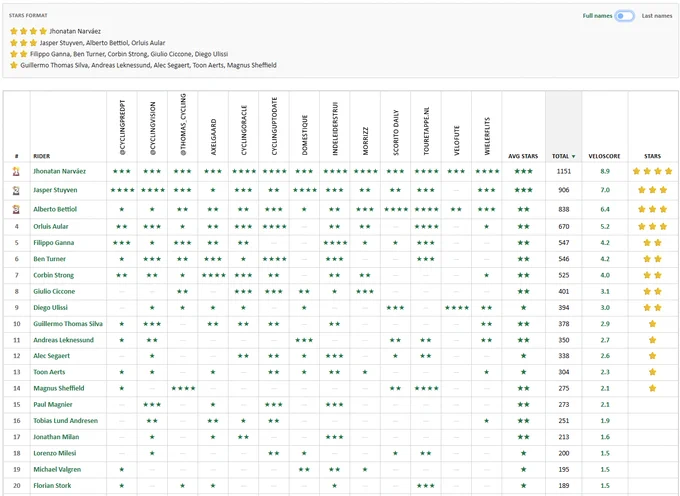680x496 pixels.
Task: Click the AXELGAARD column header
Action: 213,137
